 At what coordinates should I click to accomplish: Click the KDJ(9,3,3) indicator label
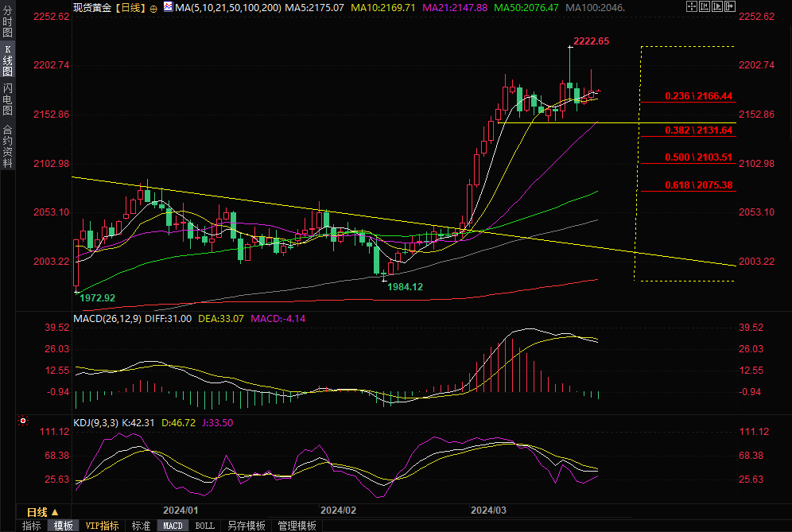[95, 423]
